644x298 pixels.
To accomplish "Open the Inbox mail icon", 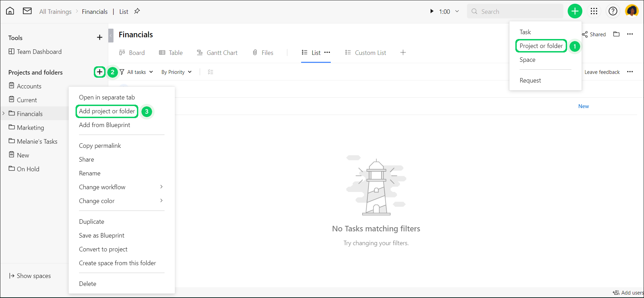I will (x=27, y=11).
